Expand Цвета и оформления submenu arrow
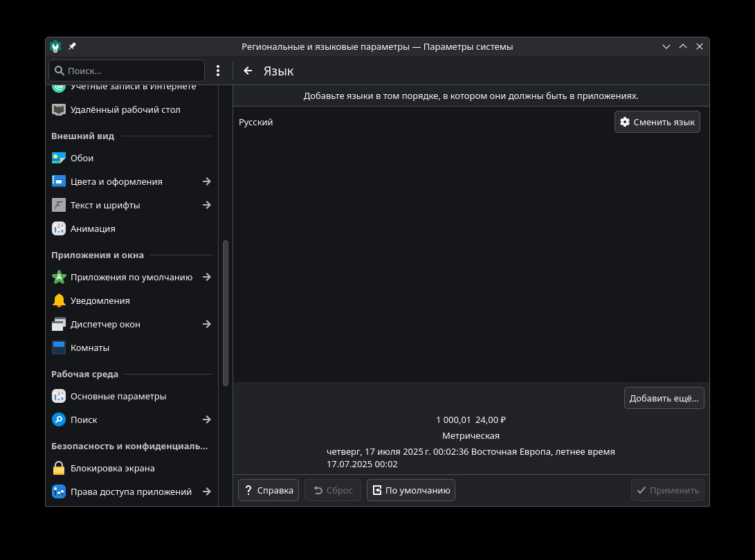 [x=206, y=181]
